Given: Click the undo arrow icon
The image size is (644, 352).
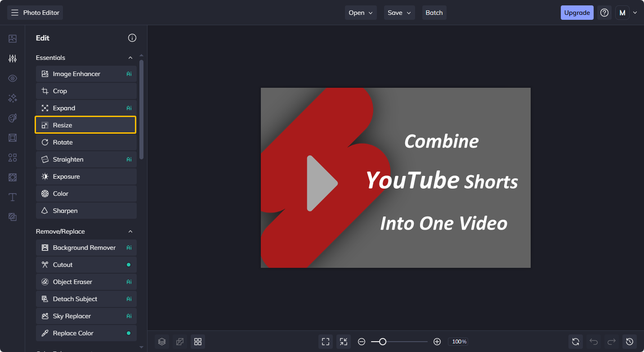Looking at the screenshot, I should point(594,342).
